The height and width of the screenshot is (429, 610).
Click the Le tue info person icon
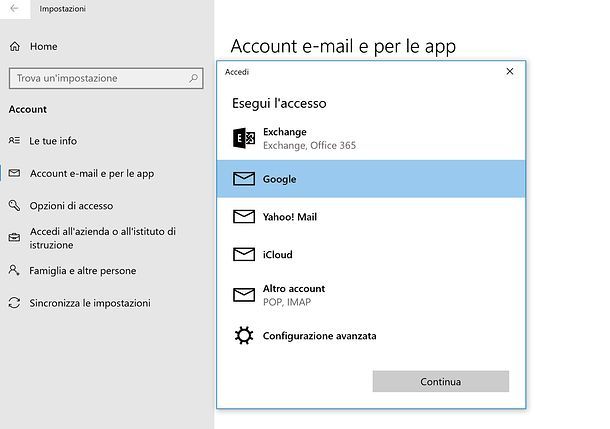14,140
